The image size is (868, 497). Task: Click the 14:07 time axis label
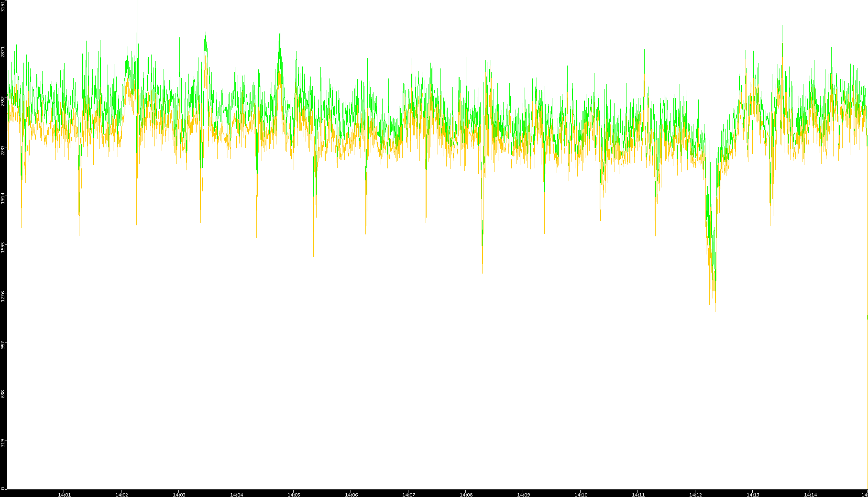tap(408, 494)
